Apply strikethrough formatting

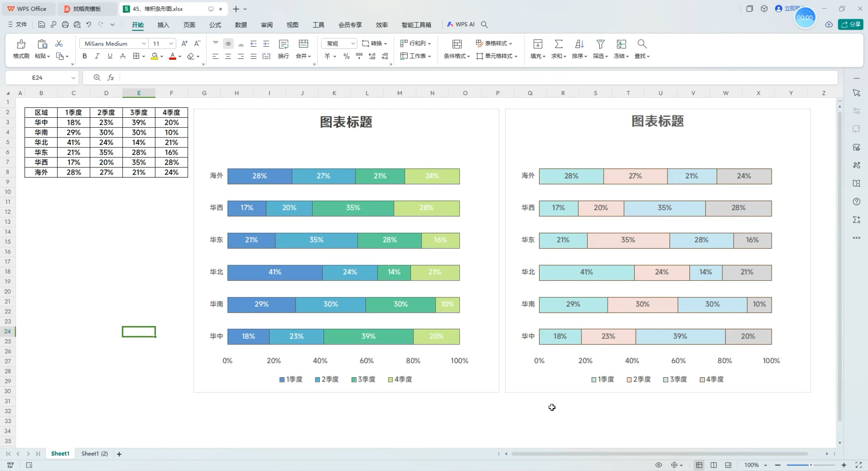click(x=123, y=56)
